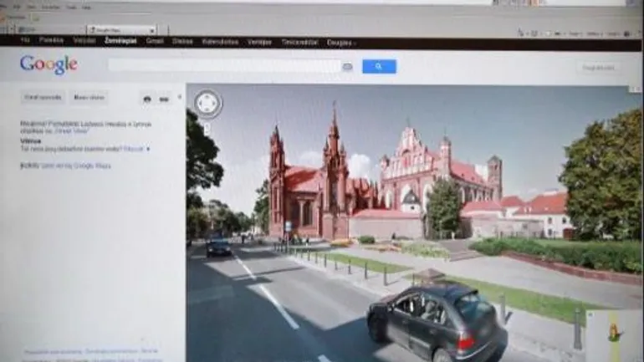Click the keyboard icon in the search box
This screenshot has height=362, width=644.
click(347, 67)
